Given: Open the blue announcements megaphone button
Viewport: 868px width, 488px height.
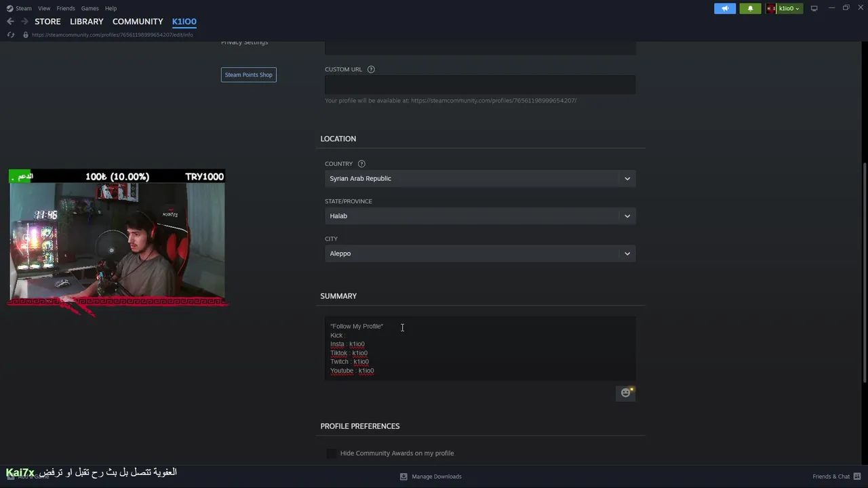Looking at the screenshot, I should (x=725, y=8).
